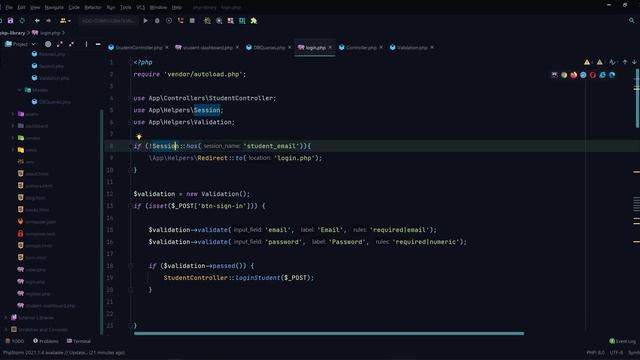This screenshot has width=640, height=360.
Task: Expand Scratches and Consoles node
Action: click(x=6, y=329)
